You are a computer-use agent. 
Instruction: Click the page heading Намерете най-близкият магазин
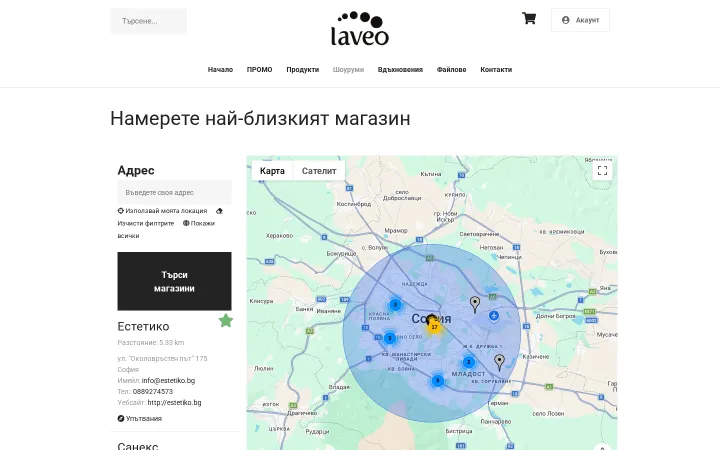point(260,118)
